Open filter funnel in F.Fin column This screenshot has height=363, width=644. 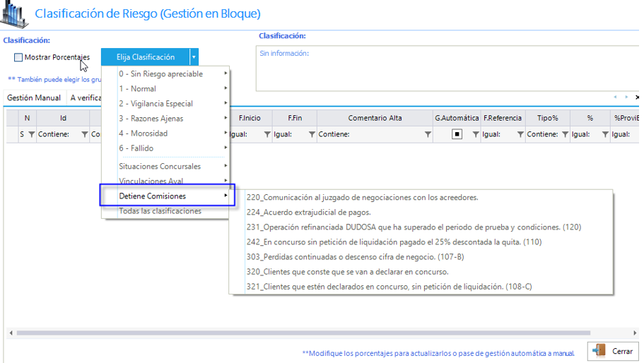(x=312, y=134)
